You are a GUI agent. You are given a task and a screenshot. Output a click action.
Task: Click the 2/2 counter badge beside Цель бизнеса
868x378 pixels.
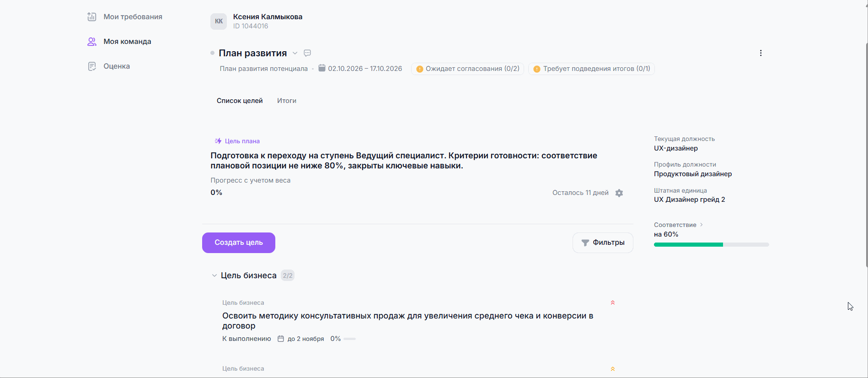click(x=288, y=275)
